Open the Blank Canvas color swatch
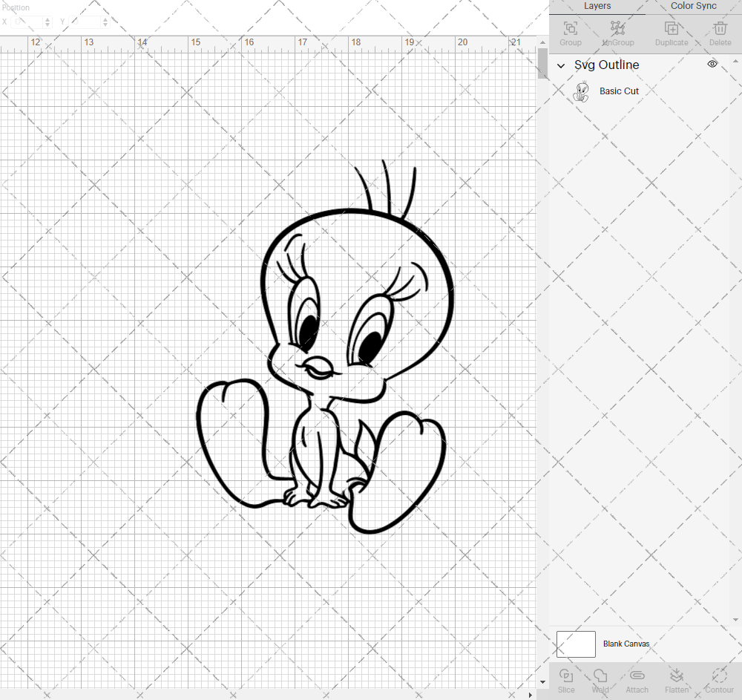742x700 pixels. [576, 644]
